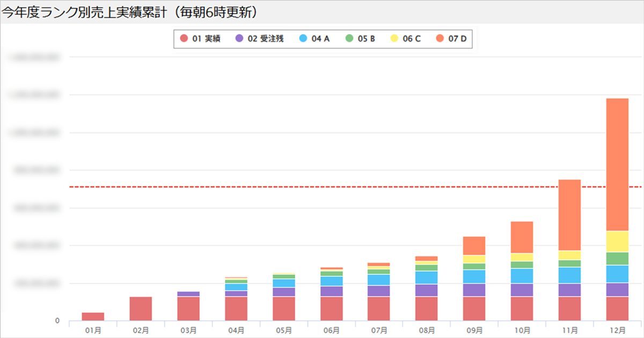The width and height of the screenshot is (644, 338).
Task: Click the 06月 x-axis label
Action: point(331,330)
